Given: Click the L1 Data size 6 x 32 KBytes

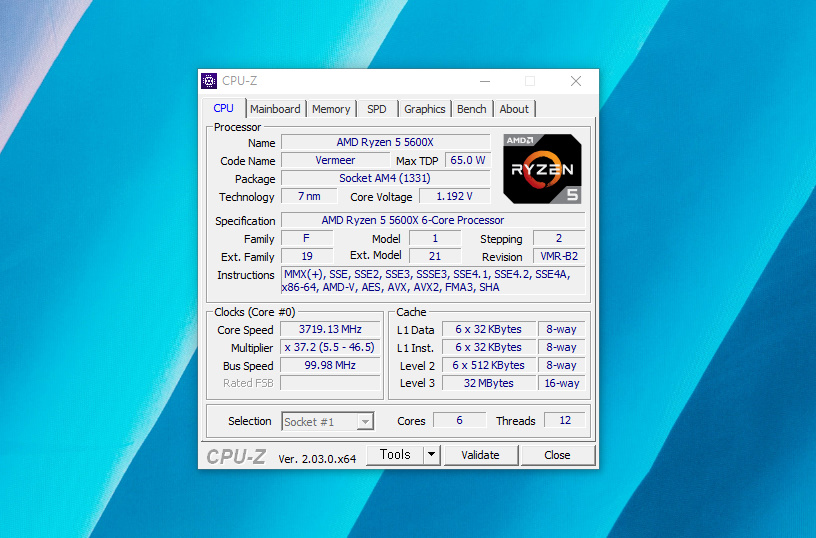Looking at the screenshot, I should pyautogui.click(x=489, y=329).
